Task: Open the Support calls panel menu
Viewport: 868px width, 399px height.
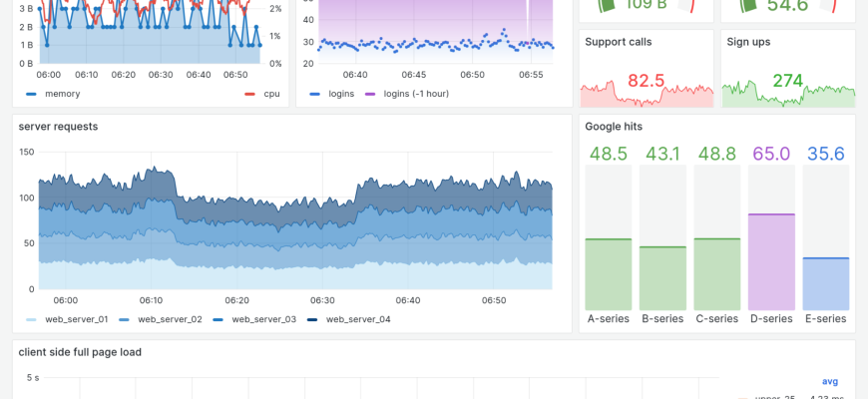Action: [x=619, y=42]
